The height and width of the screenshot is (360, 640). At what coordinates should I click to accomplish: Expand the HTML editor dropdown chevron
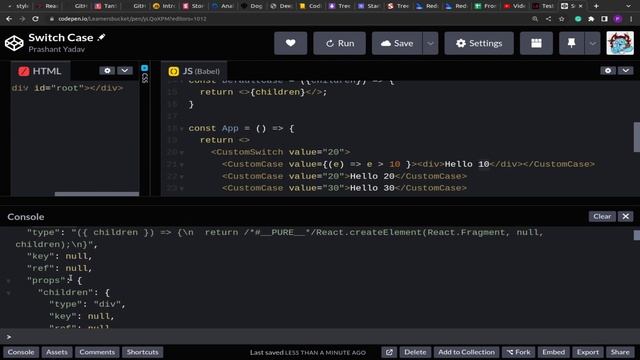[x=124, y=71]
